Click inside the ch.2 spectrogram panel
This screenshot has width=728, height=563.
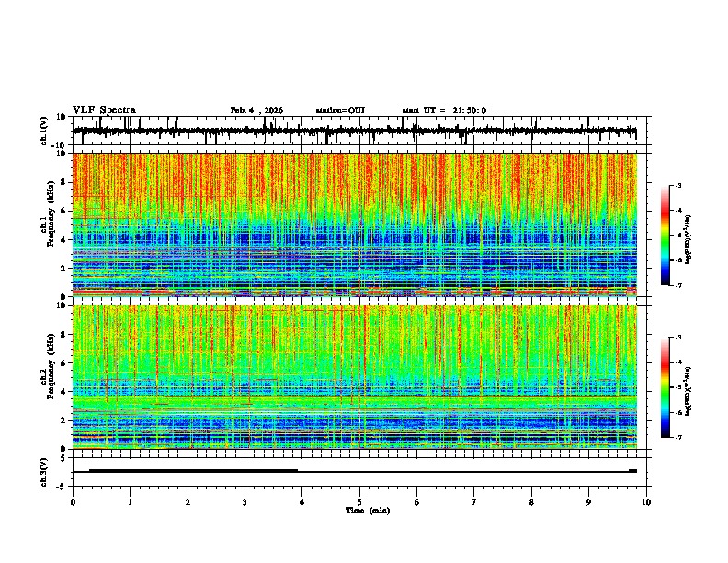pos(355,377)
